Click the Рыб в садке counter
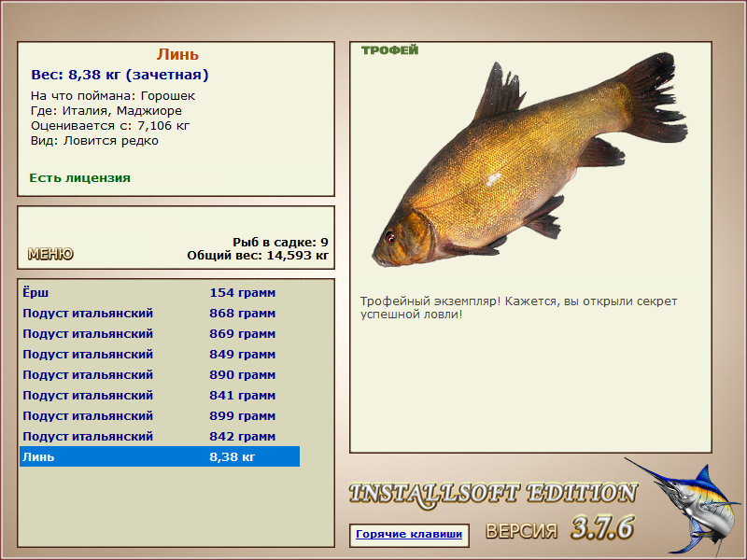747x560 pixels. pos(281,242)
